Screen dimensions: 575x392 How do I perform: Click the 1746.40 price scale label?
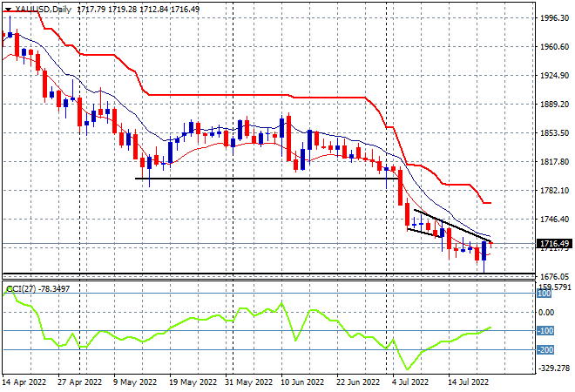tap(555, 219)
